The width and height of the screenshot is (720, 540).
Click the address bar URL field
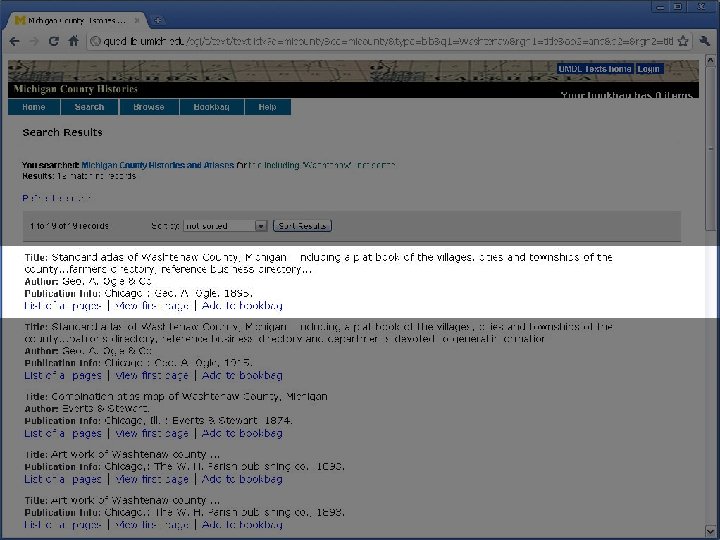pyautogui.click(x=388, y=41)
